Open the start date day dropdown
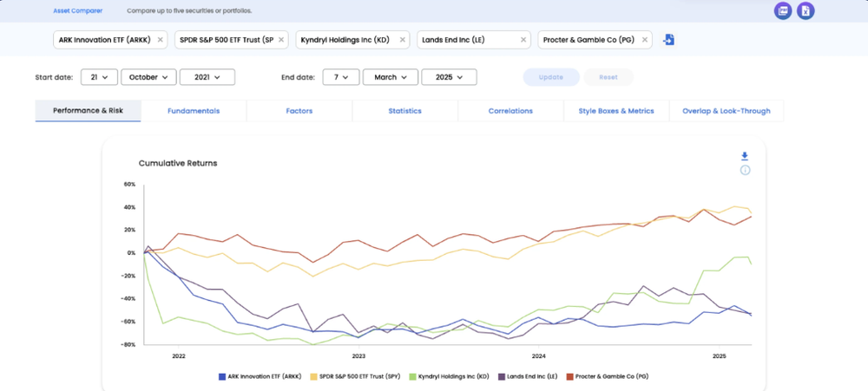868x391 pixels. 99,77
